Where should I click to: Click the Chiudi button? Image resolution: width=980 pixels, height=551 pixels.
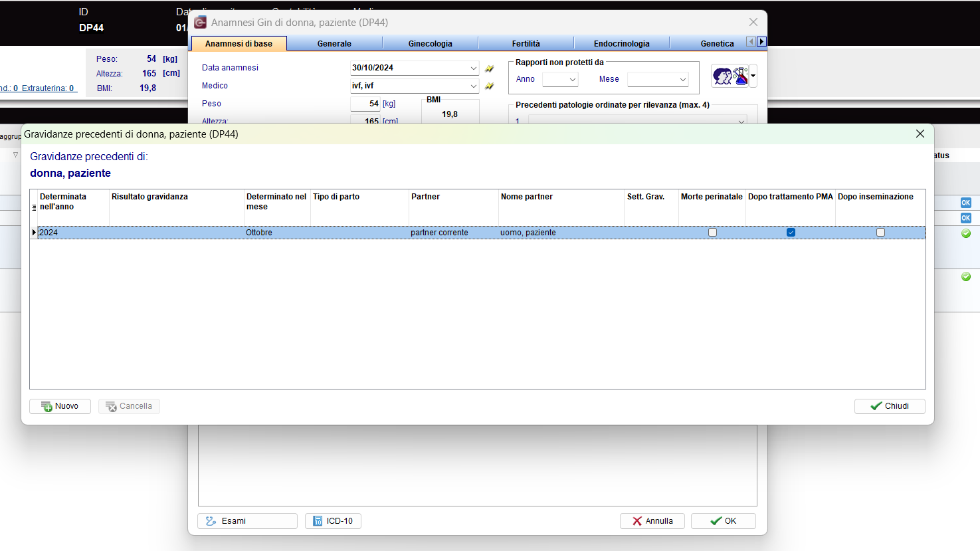[x=890, y=406]
